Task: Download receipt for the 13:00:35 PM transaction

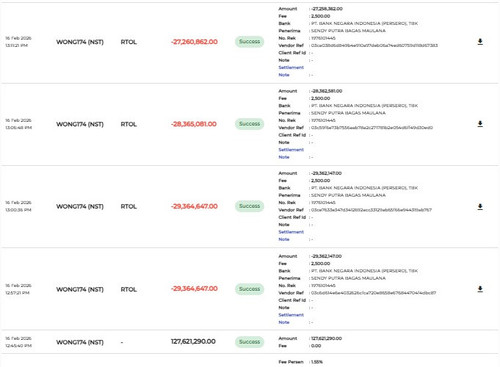Action: 480,207
